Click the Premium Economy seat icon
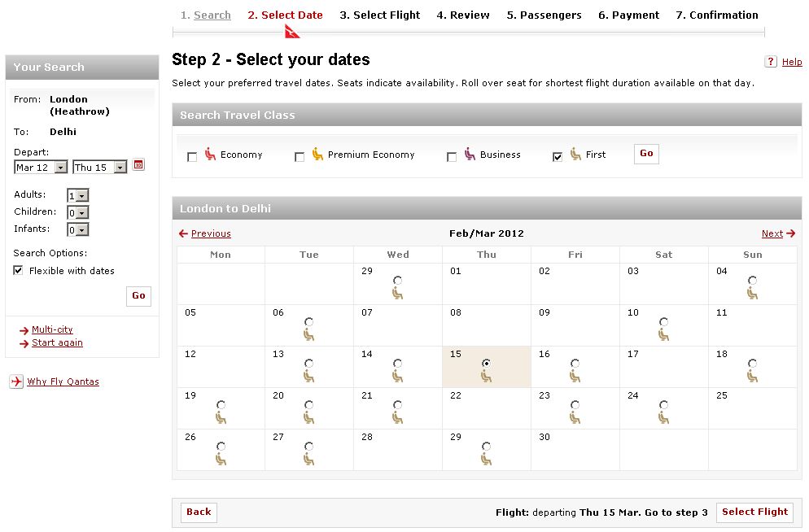Screen dimensions: 809x532 pyautogui.click(x=317, y=154)
